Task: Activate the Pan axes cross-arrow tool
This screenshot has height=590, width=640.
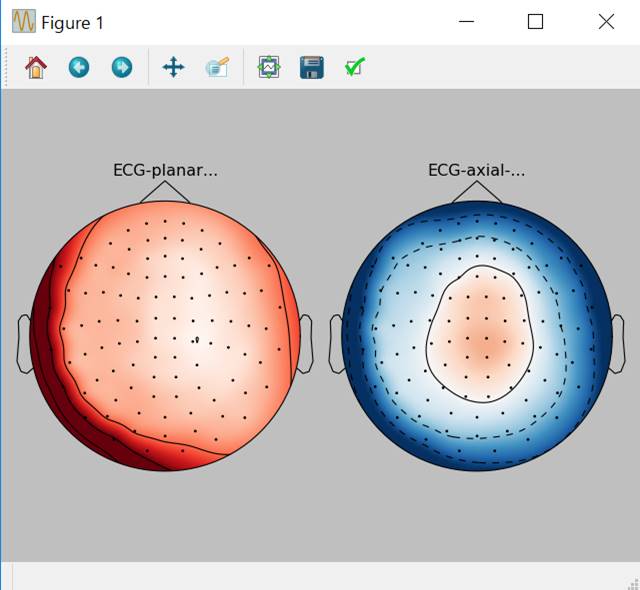Action: click(173, 68)
